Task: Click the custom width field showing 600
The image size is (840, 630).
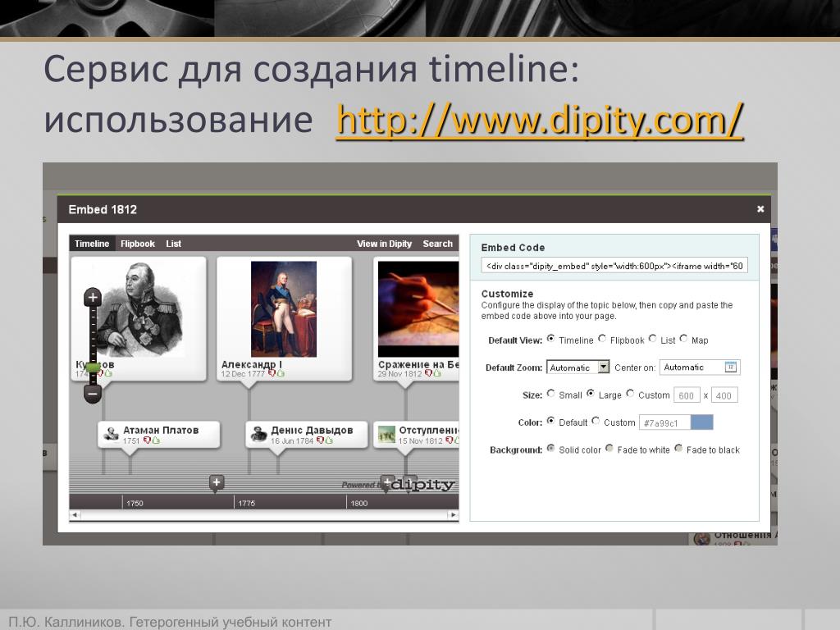Action: tap(687, 395)
